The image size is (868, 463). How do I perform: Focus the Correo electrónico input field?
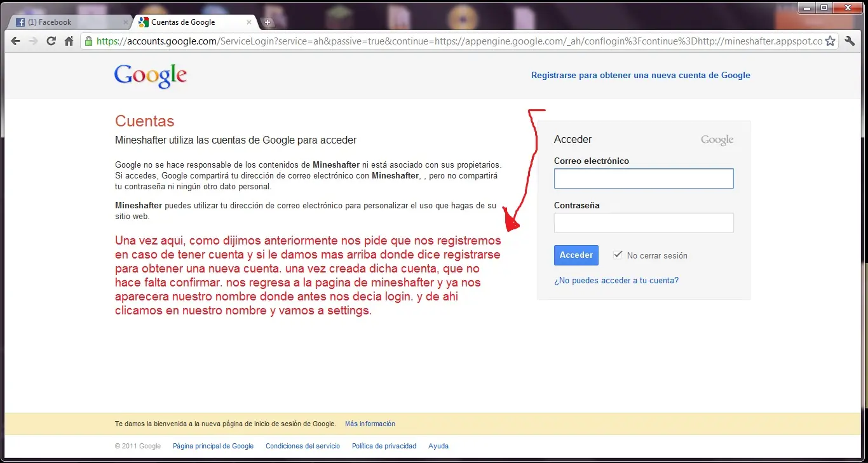pyautogui.click(x=644, y=178)
